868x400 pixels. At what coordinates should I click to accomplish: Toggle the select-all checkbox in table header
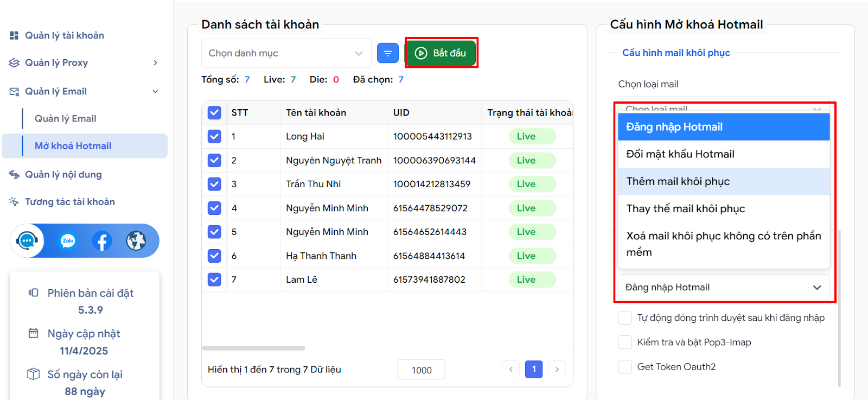coord(214,113)
